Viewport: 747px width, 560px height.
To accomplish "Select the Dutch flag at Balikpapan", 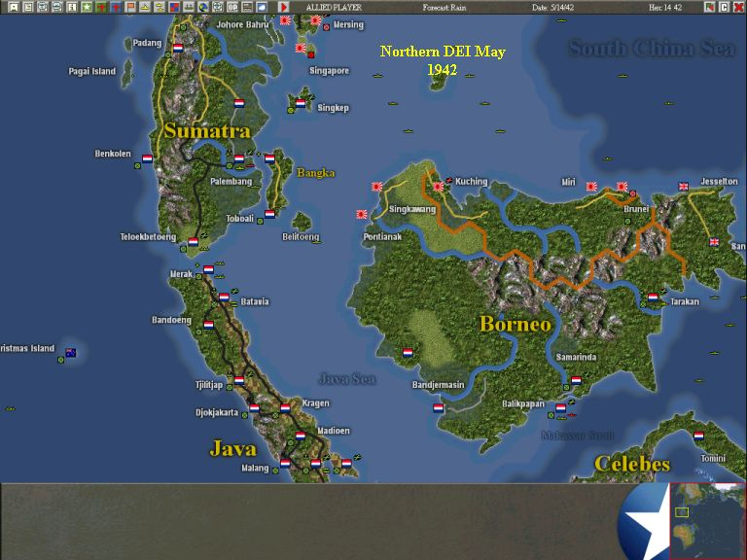I will [560, 407].
